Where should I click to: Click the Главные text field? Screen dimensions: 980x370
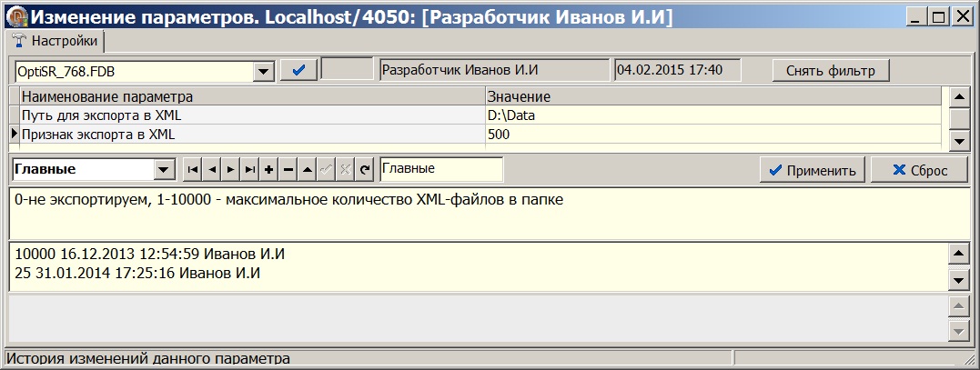click(441, 169)
